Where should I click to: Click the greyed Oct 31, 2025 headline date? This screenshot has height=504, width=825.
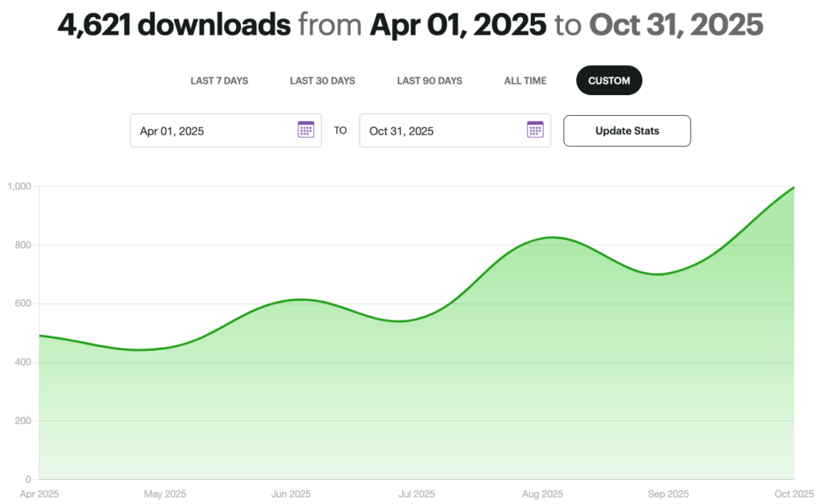click(675, 26)
